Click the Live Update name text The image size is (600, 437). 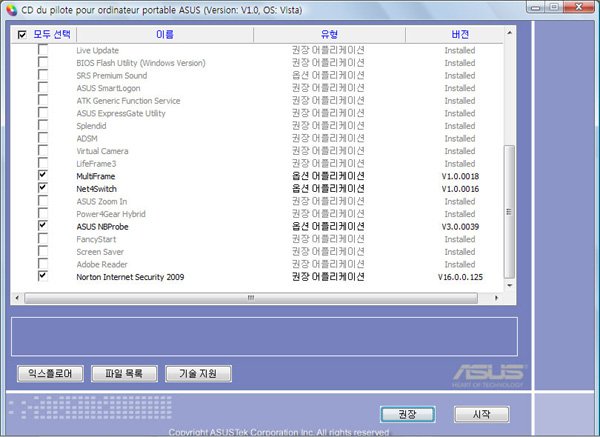(98, 51)
